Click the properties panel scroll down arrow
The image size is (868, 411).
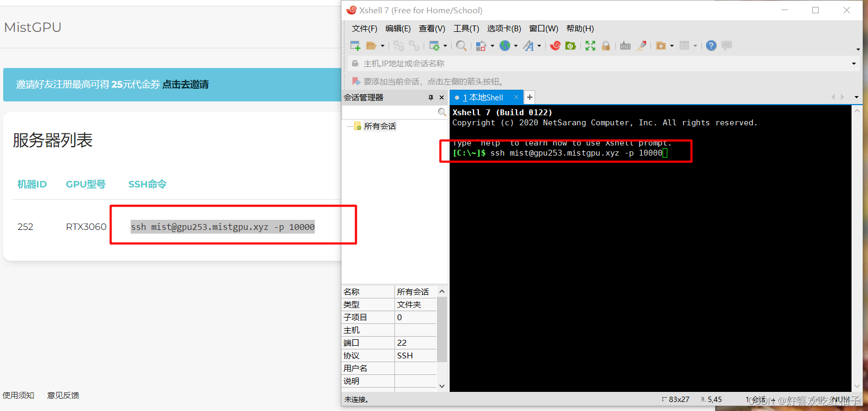pos(442,386)
